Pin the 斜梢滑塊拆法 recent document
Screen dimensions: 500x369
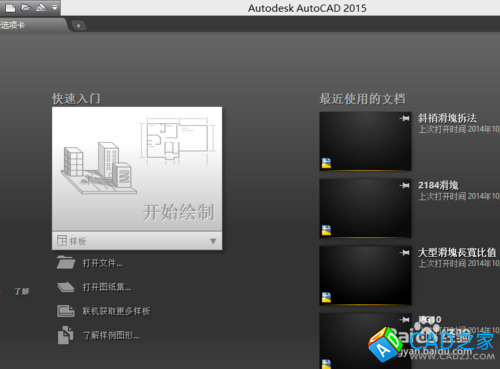click(x=404, y=118)
